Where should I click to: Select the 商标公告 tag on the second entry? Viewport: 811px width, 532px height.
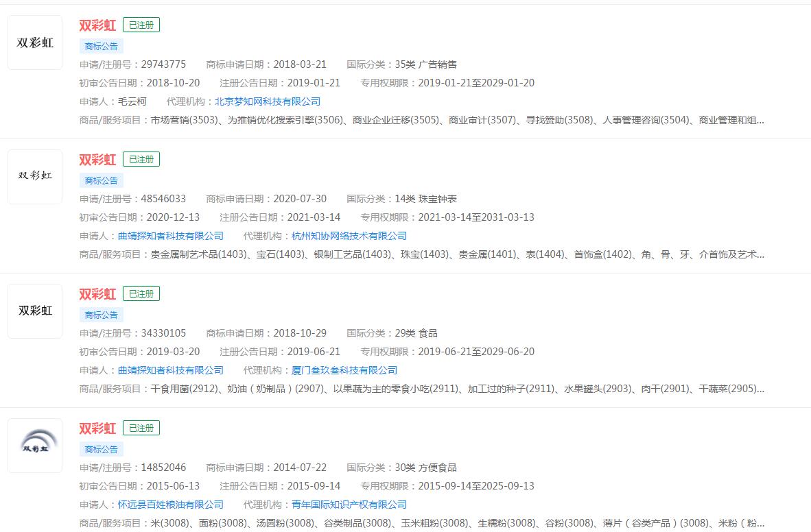click(x=101, y=180)
